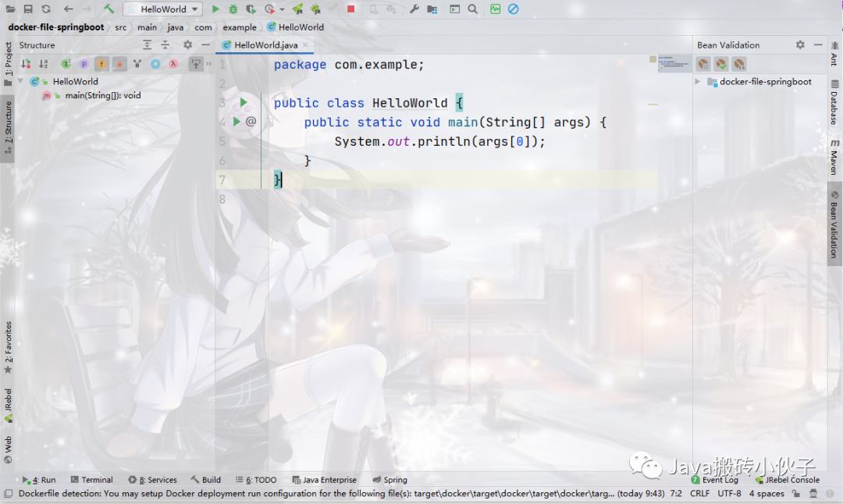
Task: Open the Ant tool window tab
Action: [x=834, y=55]
